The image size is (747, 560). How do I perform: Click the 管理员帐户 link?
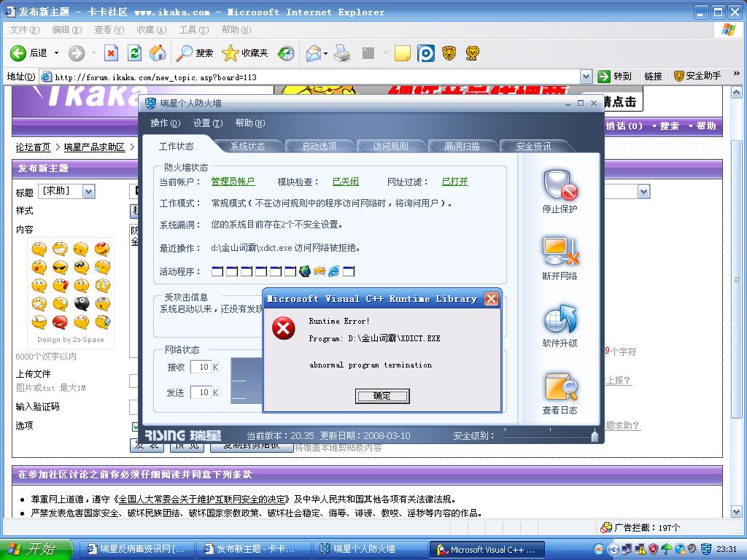pyautogui.click(x=233, y=182)
